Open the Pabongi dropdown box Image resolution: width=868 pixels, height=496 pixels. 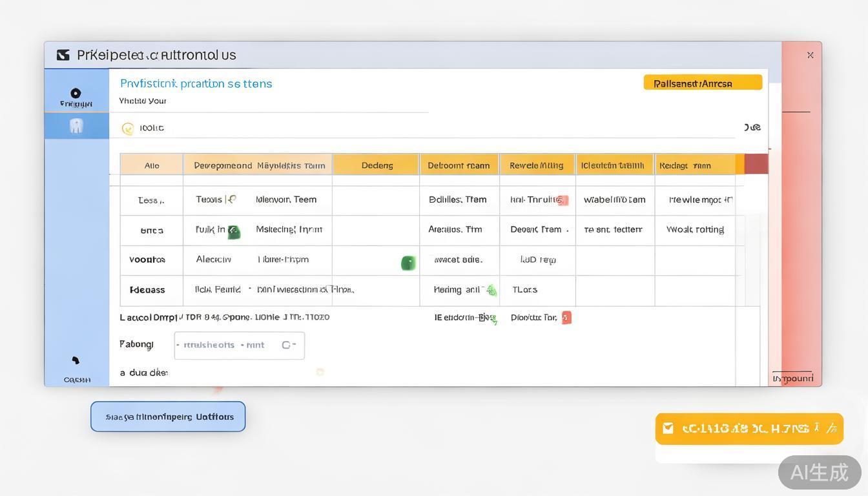239,346
